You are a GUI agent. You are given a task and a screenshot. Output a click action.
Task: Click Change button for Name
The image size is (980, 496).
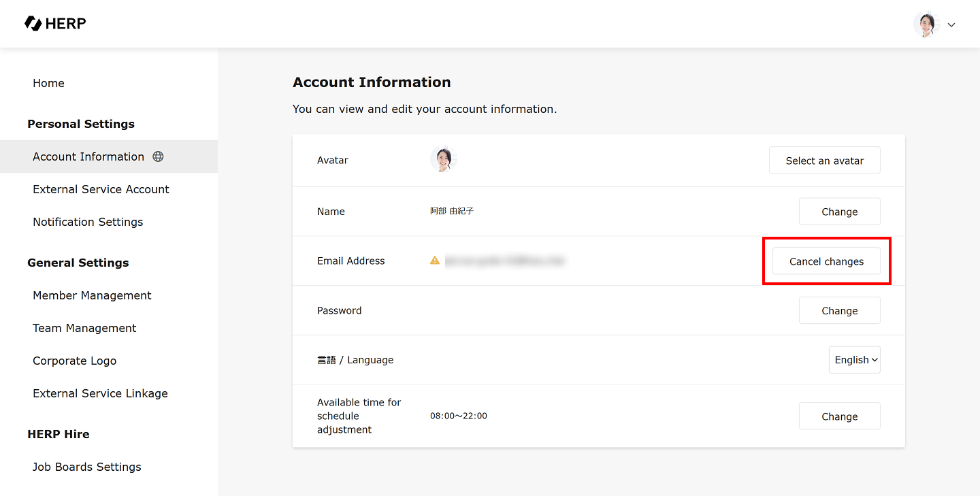(839, 212)
